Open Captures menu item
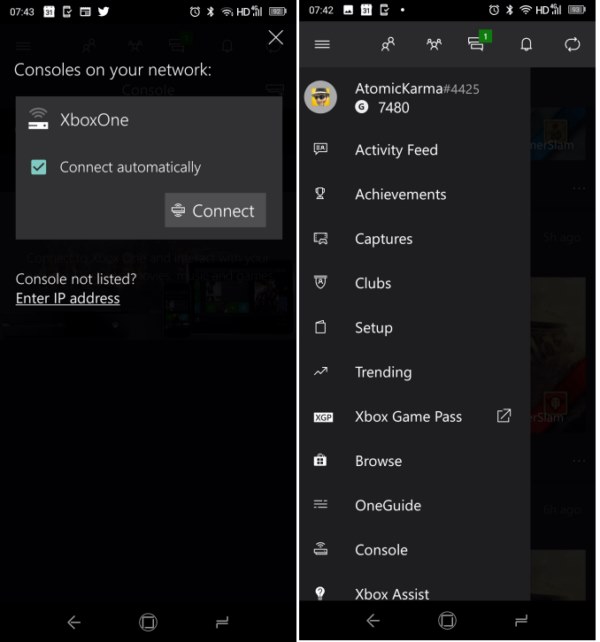This screenshot has width=600, height=642. pos(414,239)
